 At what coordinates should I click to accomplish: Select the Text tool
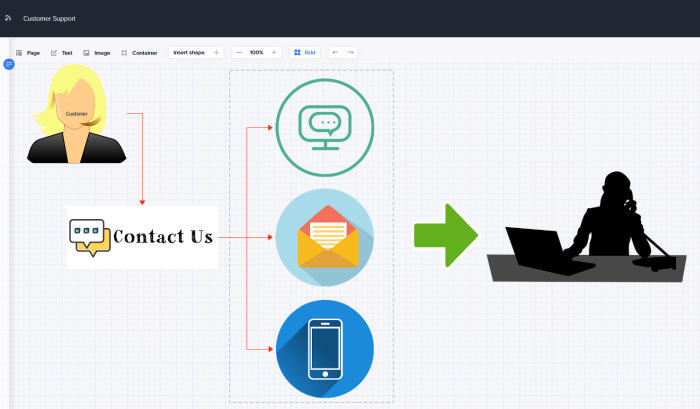[x=62, y=53]
